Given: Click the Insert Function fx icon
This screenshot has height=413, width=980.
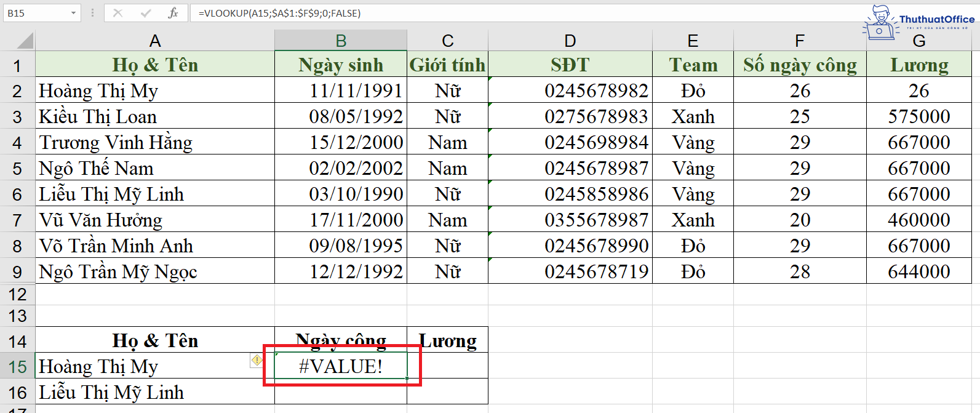Looking at the screenshot, I should point(173,13).
